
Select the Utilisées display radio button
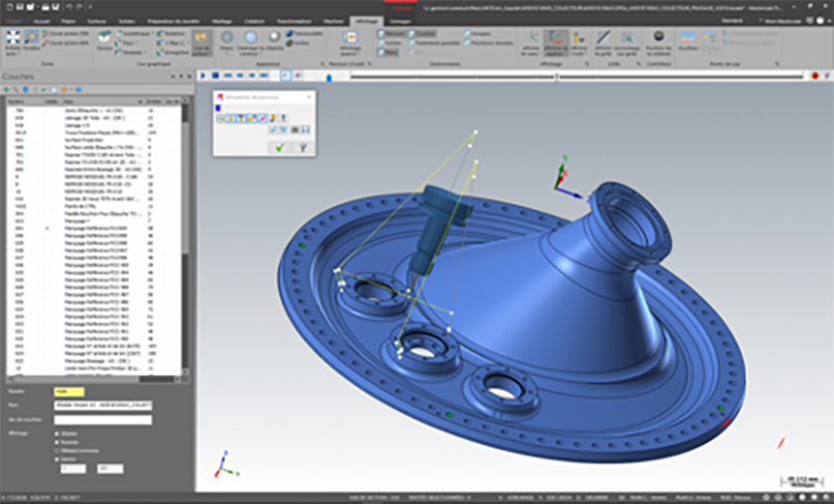tap(57, 433)
